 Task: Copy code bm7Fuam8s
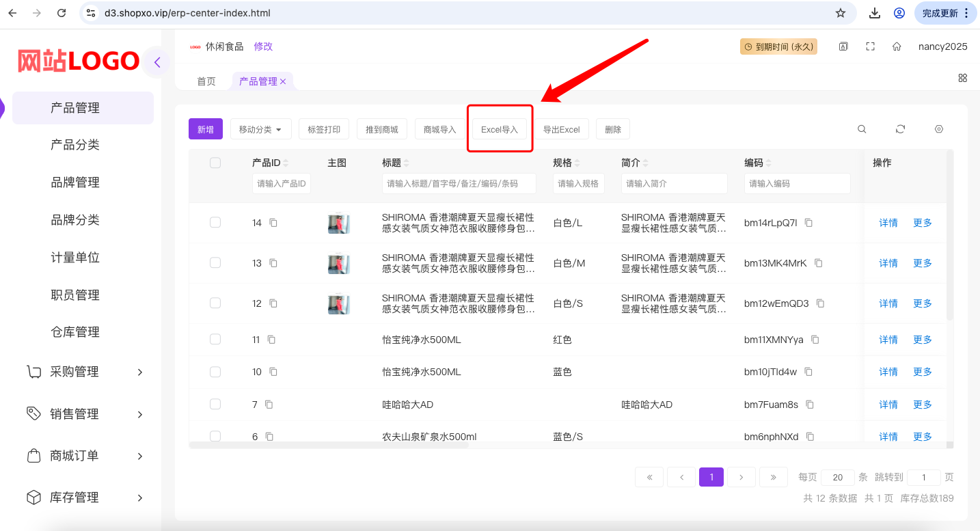point(810,405)
